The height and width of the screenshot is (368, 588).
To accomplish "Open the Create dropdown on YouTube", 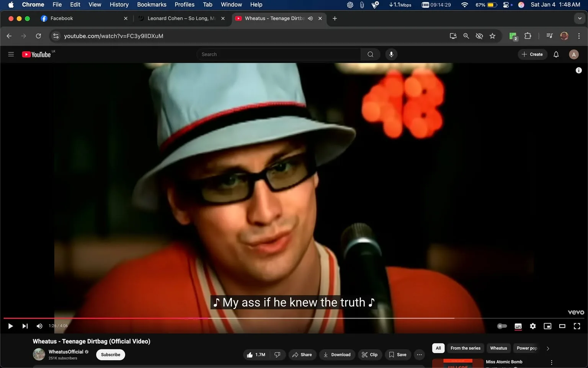I will (532, 54).
